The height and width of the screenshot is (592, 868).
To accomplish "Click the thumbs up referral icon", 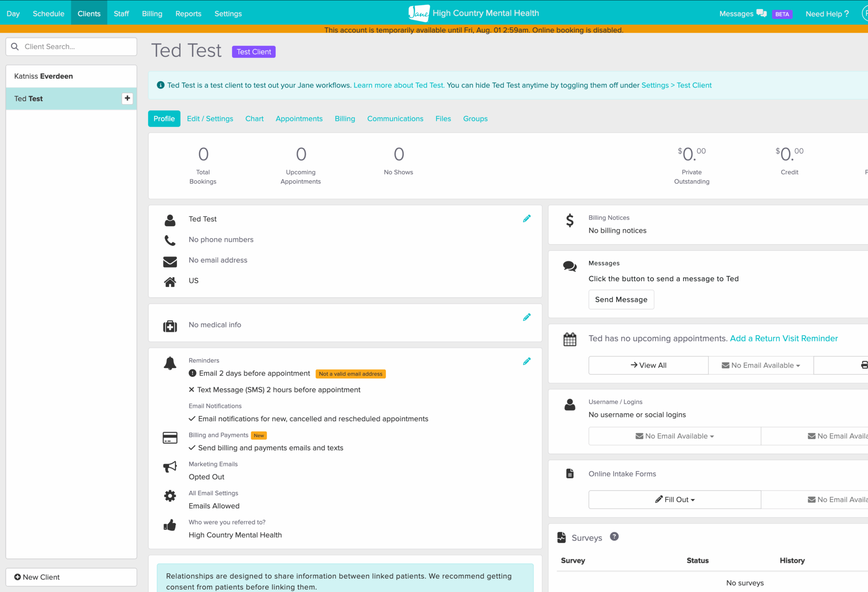I will click(x=170, y=525).
